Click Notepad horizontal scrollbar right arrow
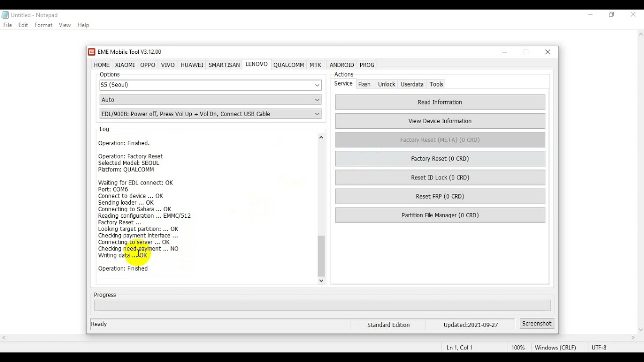Image resolution: width=644 pixels, height=362 pixels. point(633,338)
